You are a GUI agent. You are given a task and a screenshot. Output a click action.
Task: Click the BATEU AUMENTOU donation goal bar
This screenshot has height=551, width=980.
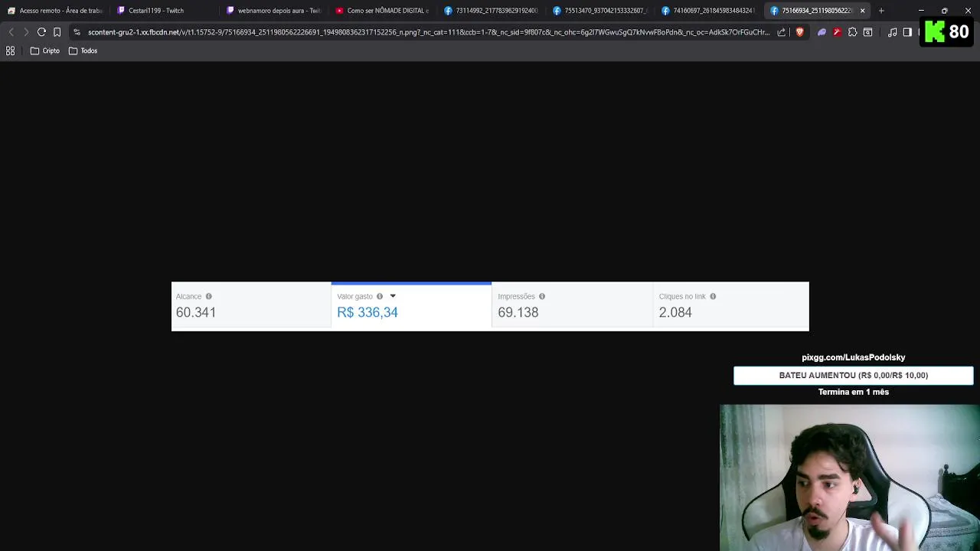853,375
